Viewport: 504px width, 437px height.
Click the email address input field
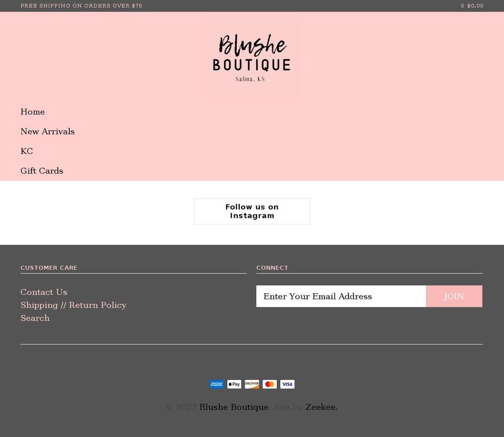[341, 296]
